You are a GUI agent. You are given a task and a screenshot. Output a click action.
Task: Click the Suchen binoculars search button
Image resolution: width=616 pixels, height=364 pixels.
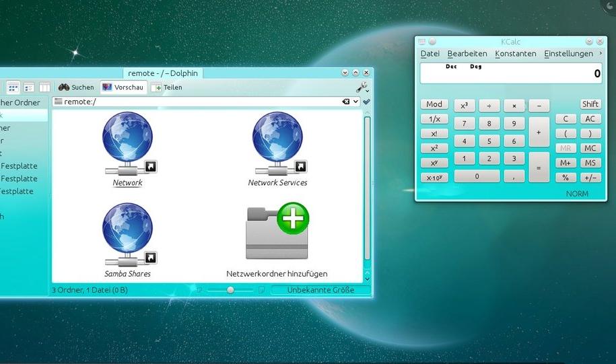tap(76, 87)
